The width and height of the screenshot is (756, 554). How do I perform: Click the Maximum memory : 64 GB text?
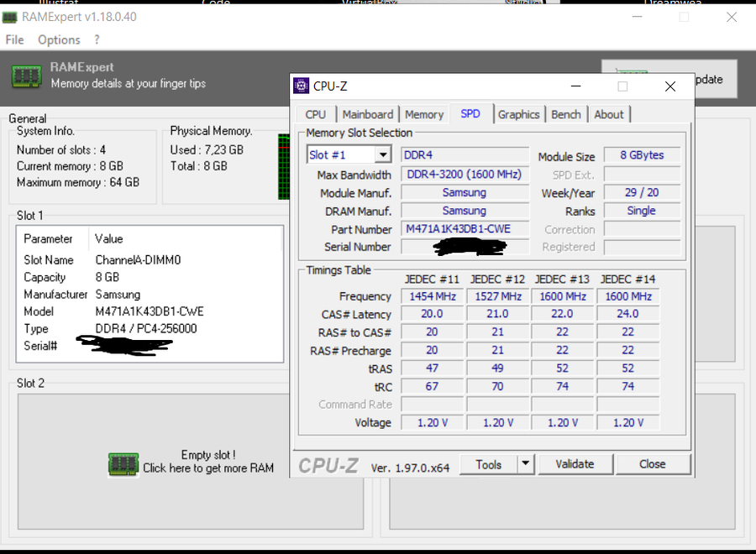[x=78, y=183]
